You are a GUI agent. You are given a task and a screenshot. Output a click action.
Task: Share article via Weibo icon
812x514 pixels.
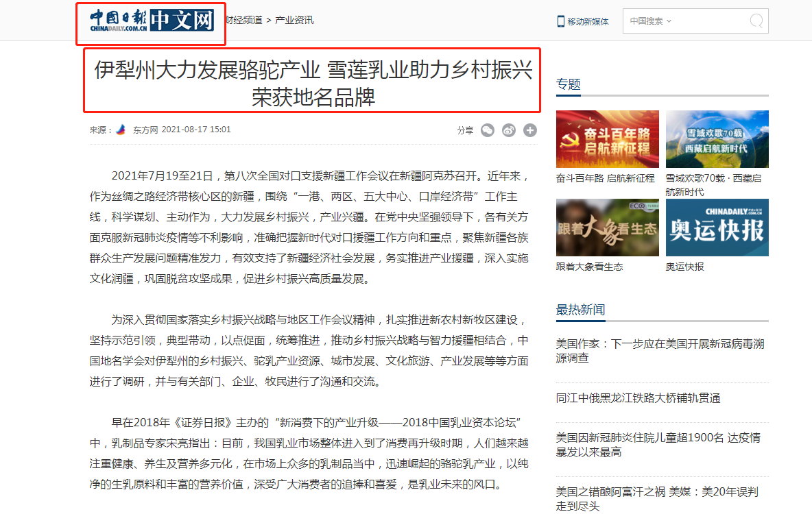[x=509, y=130]
